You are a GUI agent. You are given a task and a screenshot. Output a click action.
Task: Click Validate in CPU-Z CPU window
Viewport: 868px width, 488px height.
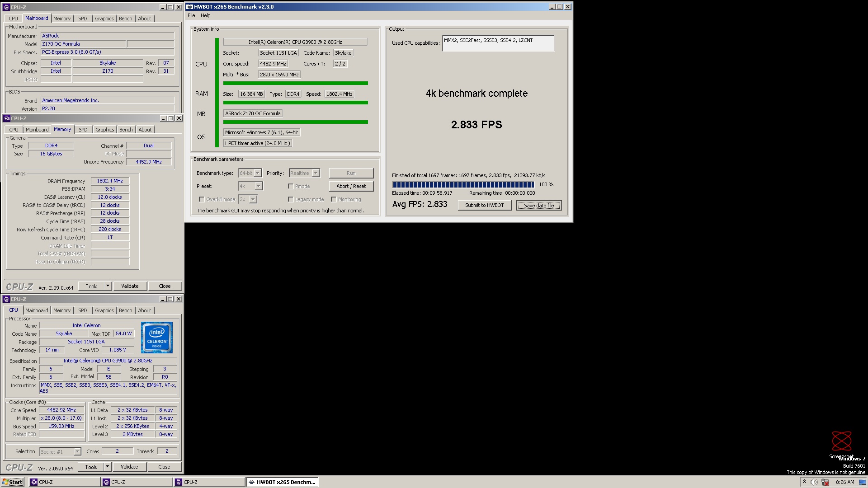click(129, 467)
